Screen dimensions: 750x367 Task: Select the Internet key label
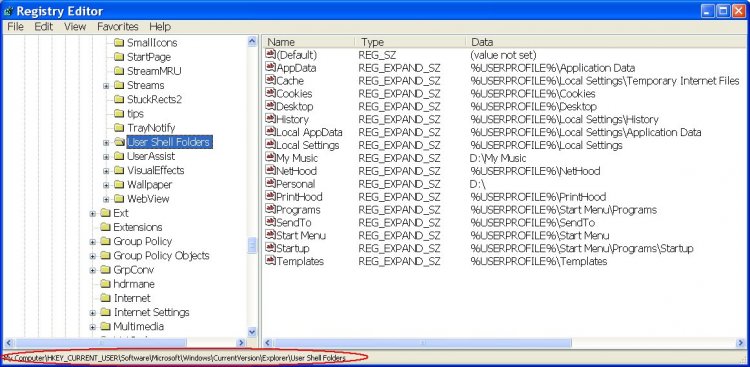132,298
